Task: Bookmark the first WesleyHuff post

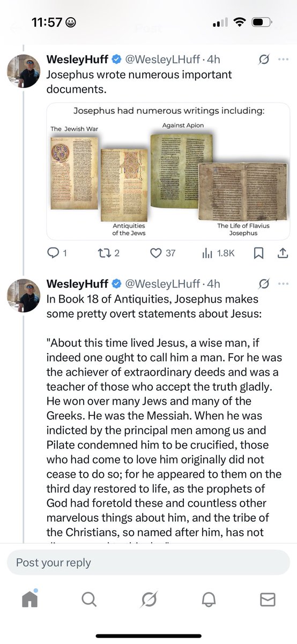Action: (258, 253)
